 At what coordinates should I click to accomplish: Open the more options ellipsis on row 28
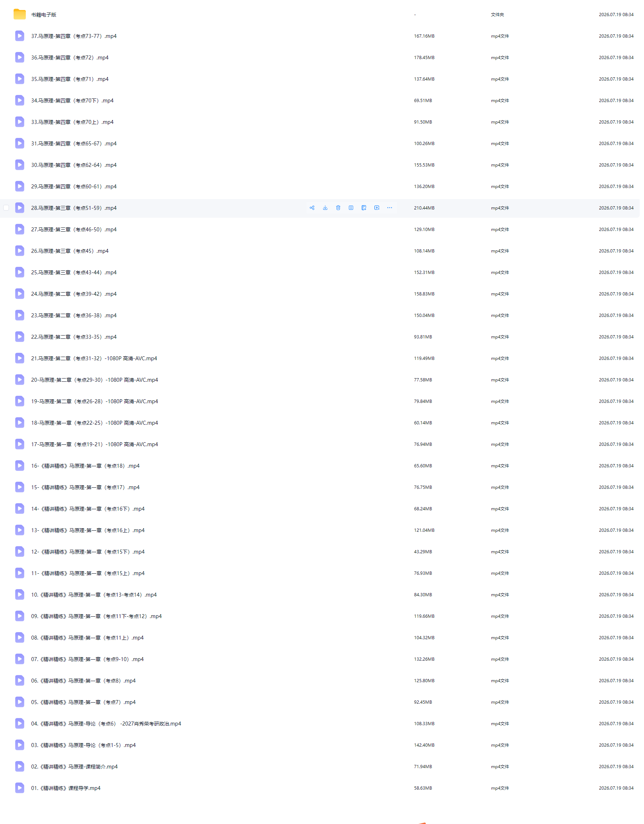click(x=389, y=208)
